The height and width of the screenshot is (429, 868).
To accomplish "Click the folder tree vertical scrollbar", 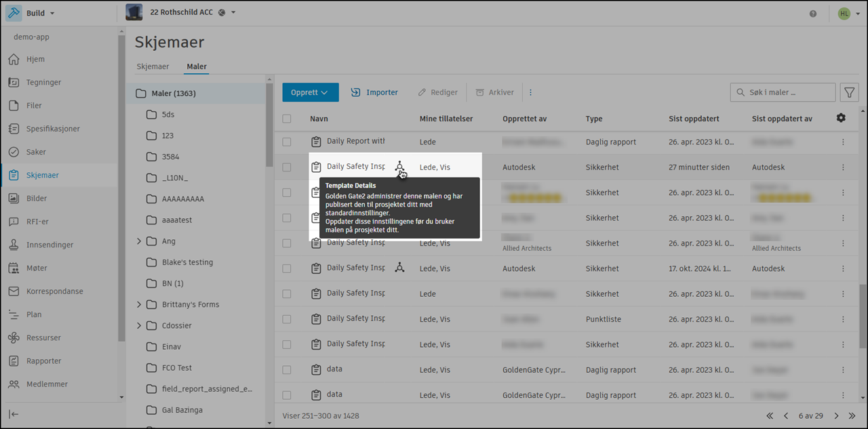I will coord(269,125).
